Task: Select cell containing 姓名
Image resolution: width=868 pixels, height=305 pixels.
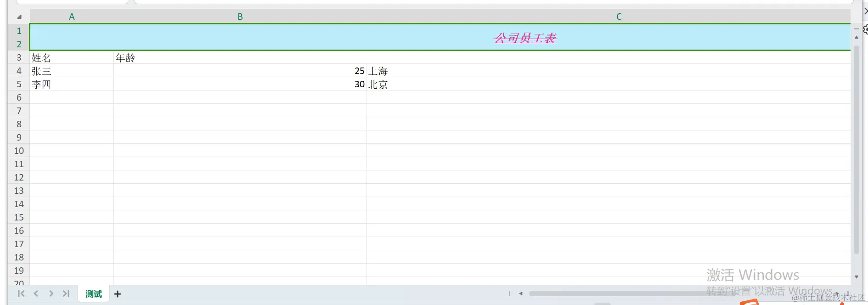Action: [x=72, y=57]
